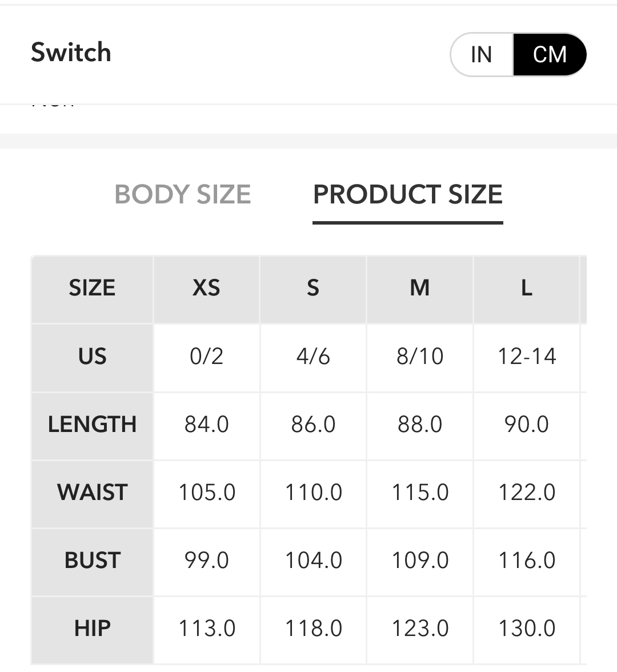
Task: Click the S size column header
Action: coord(313,288)
